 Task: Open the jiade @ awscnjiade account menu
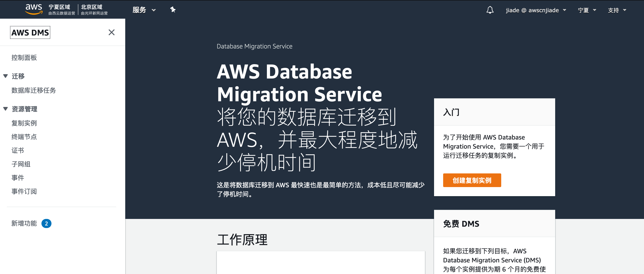(536, 10)
